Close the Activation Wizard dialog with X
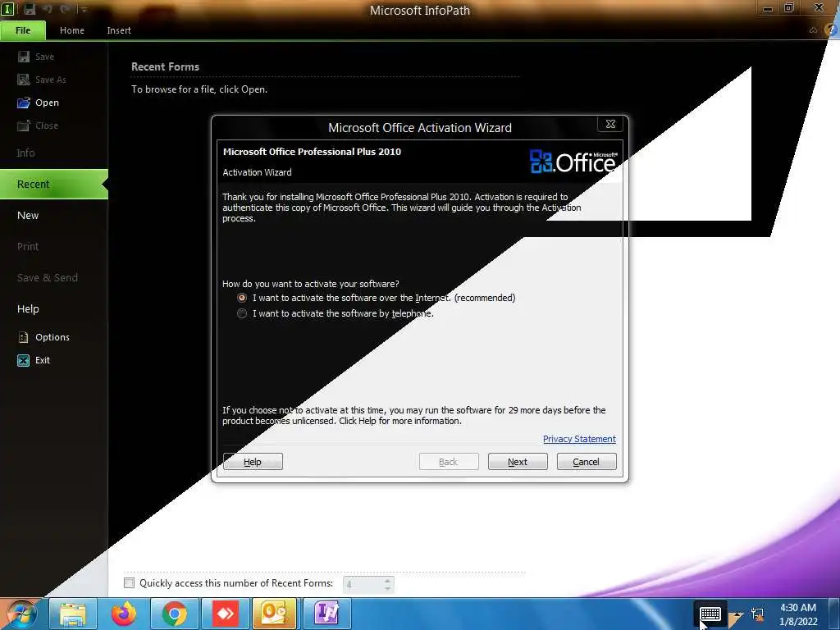Screen dimensions: 840x630 click(610, 125)
